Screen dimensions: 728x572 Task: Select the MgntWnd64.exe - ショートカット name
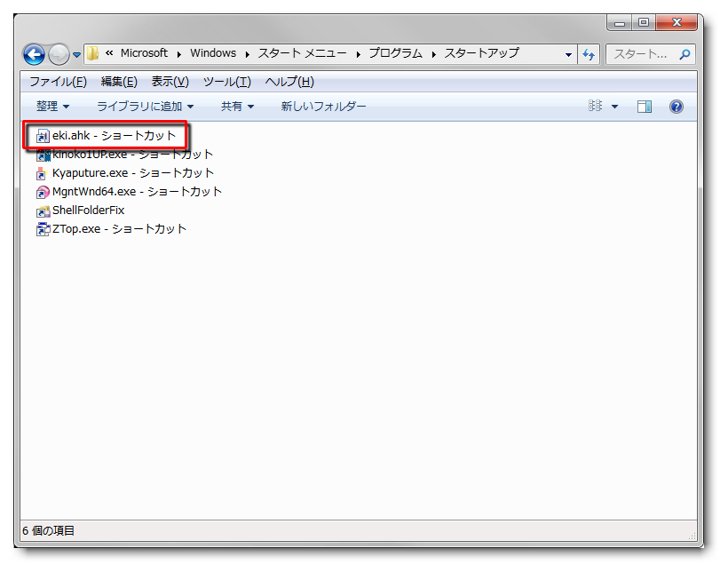[x=137, y=192]
